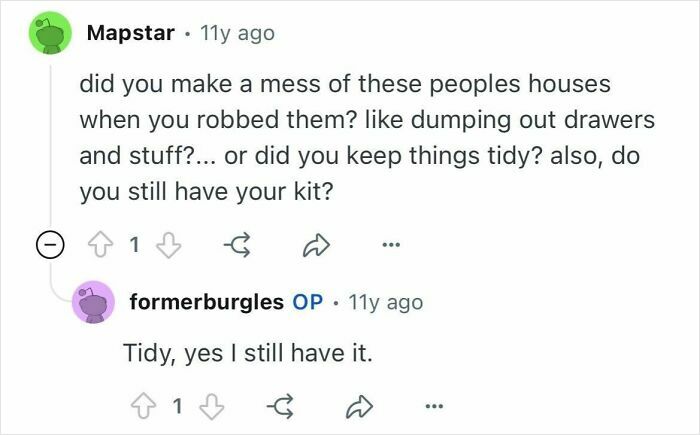The height and width of the screenshot is (435, 700).
Task: Share Mapstar's comment using the arrow icon
Action: 316,245
